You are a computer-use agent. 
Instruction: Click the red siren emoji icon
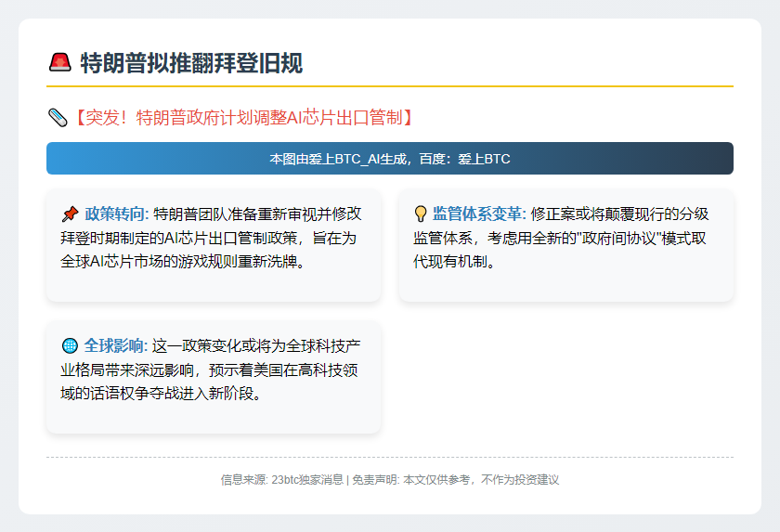tap(59, 63)
